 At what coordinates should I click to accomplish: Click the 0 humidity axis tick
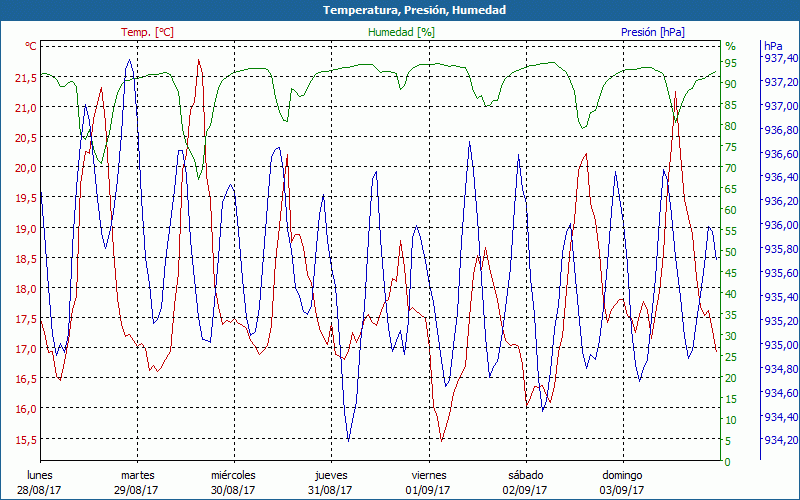pyautogui.click(x=728, y=462)
